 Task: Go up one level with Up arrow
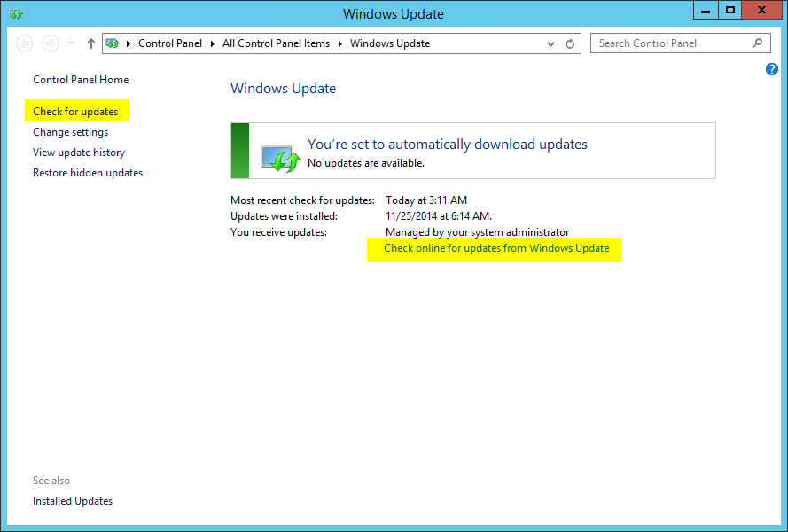coord(91,43)
